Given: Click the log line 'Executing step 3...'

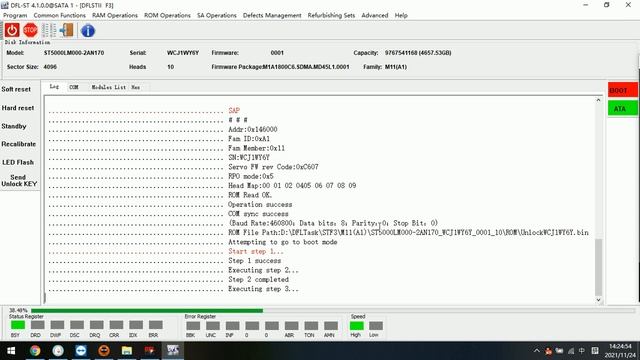Looking at the screenshot, I should coord(263,289).
